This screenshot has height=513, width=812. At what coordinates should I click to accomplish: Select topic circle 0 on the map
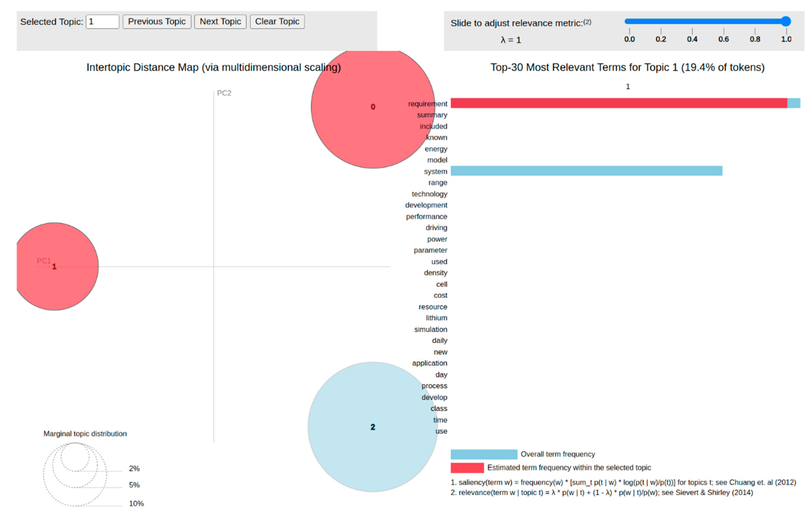tap(373, 107)
